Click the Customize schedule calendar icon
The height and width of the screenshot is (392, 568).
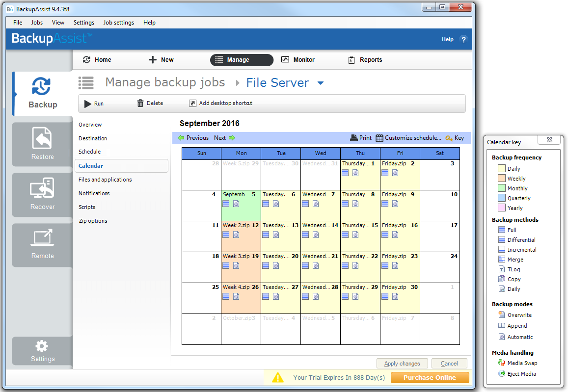coord(379,138)
